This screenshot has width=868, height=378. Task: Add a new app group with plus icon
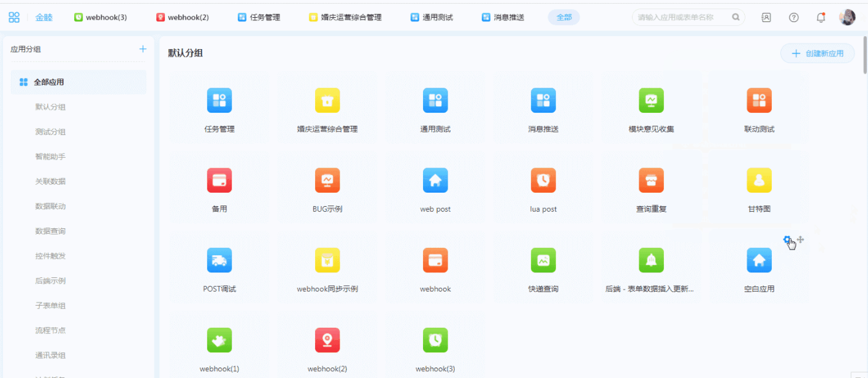143,49
